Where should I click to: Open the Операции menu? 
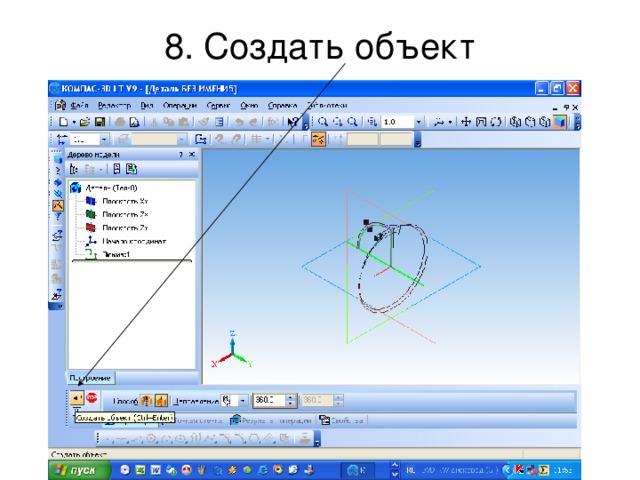[180, 105]
